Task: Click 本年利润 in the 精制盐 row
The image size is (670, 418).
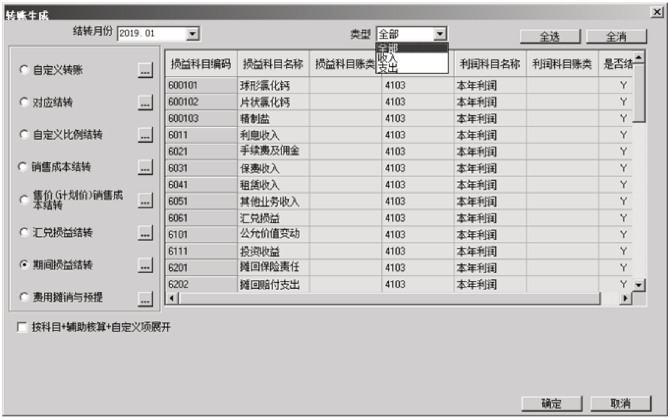Action: (490, 118)
